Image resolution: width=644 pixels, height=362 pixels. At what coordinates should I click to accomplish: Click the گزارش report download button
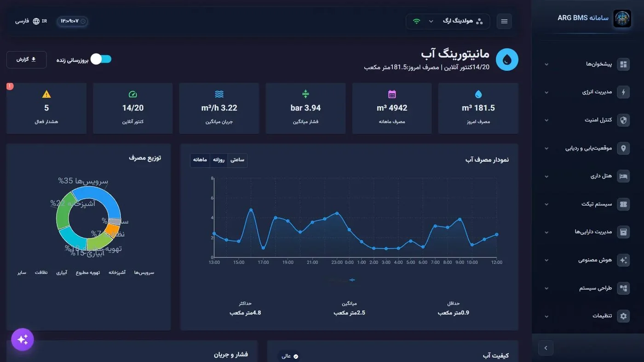click(27, 60)
